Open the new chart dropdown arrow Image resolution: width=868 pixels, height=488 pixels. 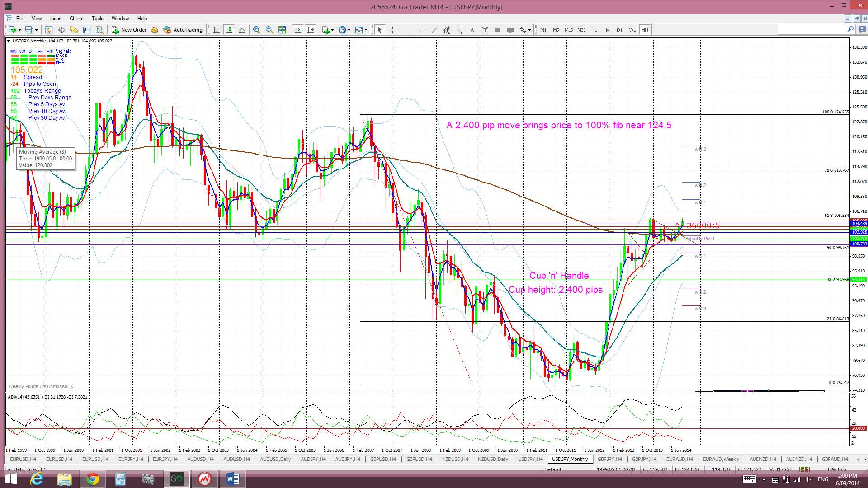click(19, 30)
